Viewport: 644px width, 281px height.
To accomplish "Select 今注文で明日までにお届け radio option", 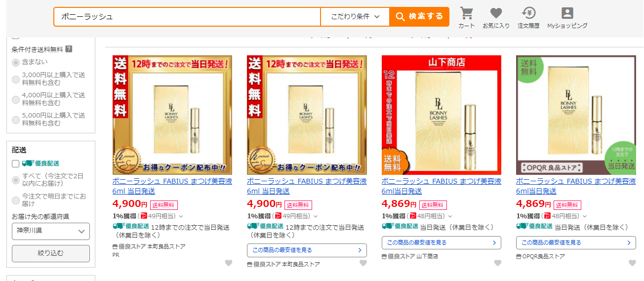I will tap(16, 200).
